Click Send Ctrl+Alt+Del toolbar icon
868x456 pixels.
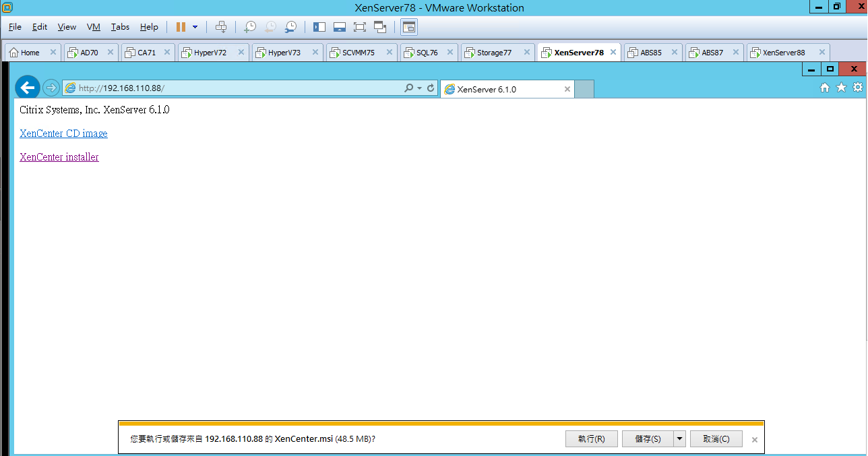(221, 27)
